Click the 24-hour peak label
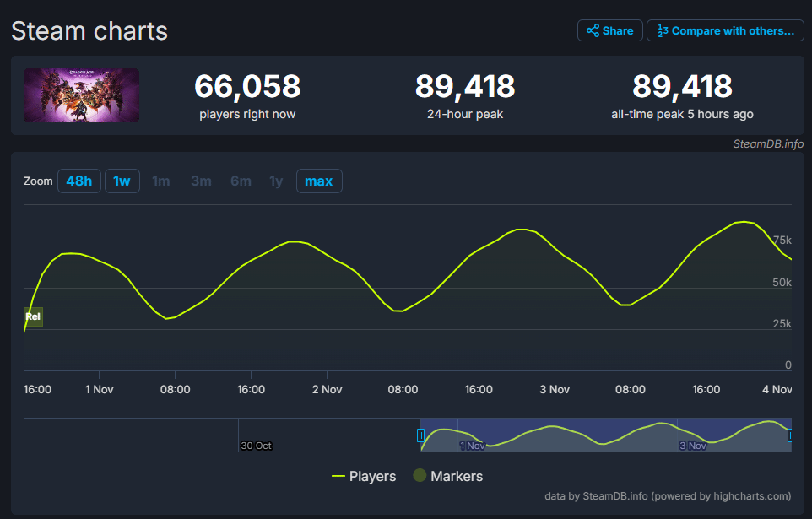812x519 pixels. (x=465, y=114)
